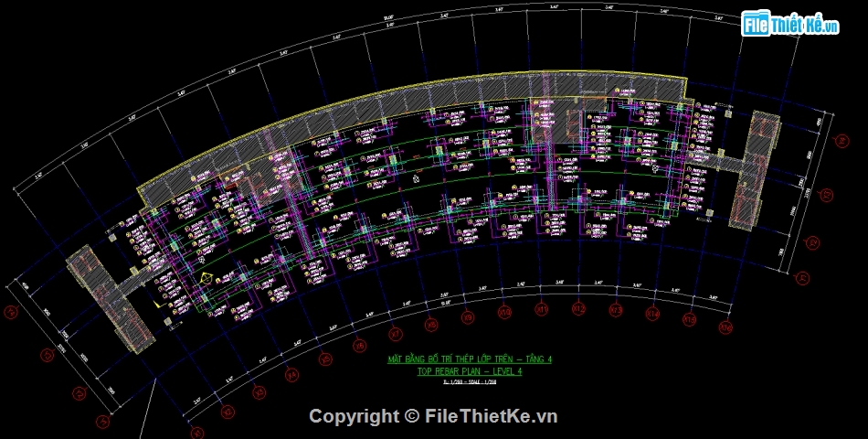Select the hatched right stair core block
This screenshot has width=868, height=439.
coord(755,169)
